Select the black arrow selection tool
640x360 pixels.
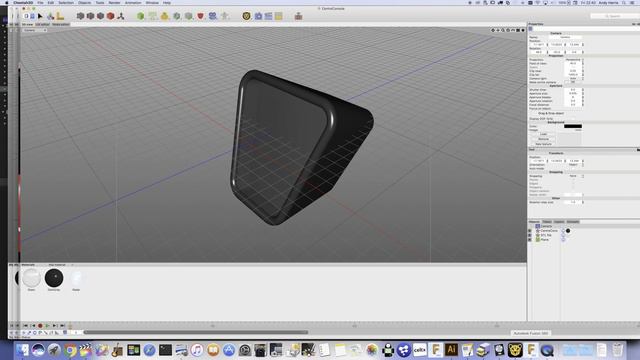(40, 16)
